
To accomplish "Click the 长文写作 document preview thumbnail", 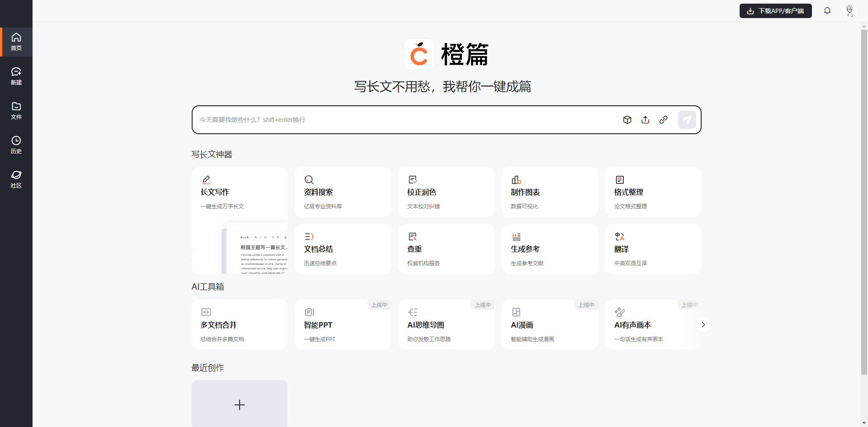I will (x=255, y=248).
